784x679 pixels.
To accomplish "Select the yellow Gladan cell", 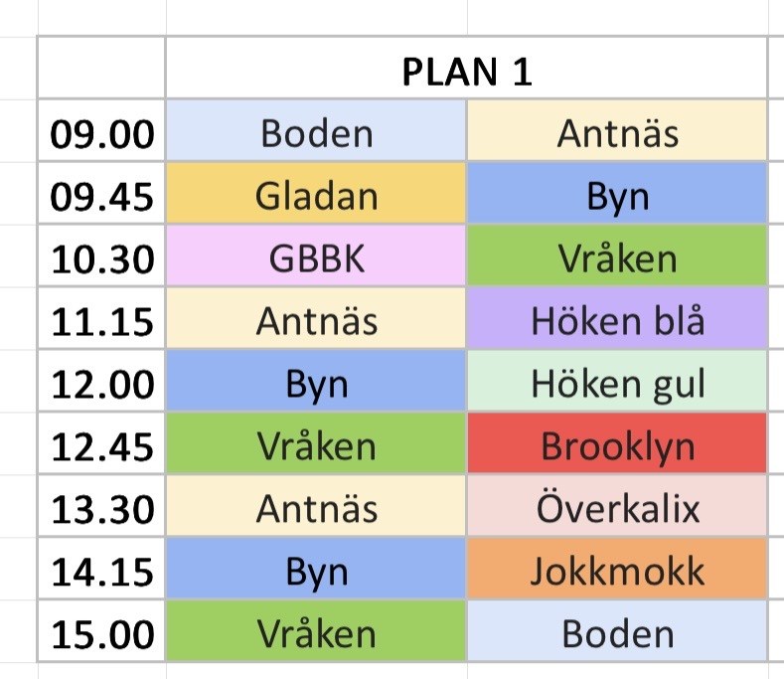I will pyautogui.click(x=316, y=196).
